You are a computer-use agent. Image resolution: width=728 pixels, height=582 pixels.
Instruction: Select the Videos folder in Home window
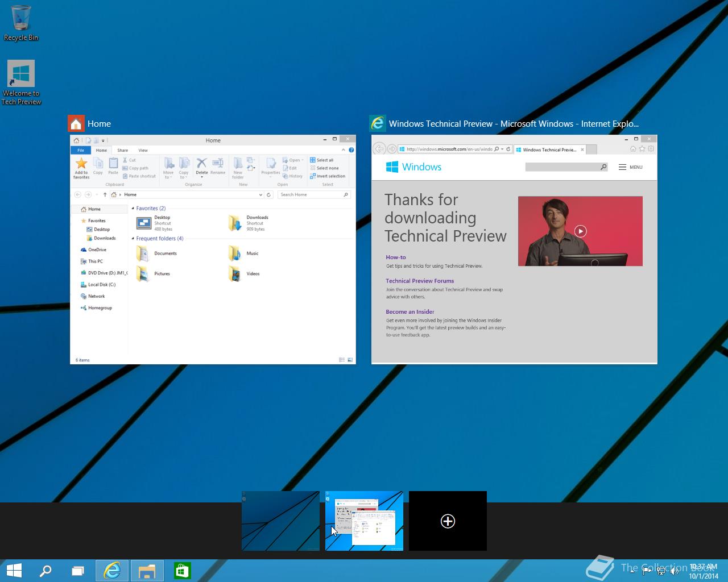pos(244,274)
